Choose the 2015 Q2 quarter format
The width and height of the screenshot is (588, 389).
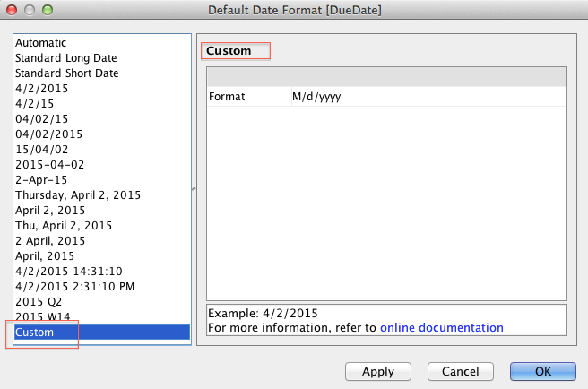[x=38, y=302]
